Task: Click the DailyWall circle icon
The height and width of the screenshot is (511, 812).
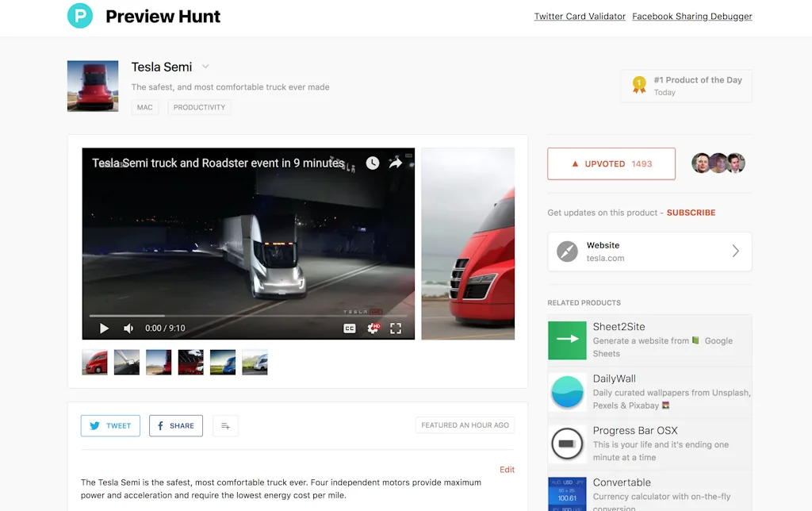Action: coord(567,392)
